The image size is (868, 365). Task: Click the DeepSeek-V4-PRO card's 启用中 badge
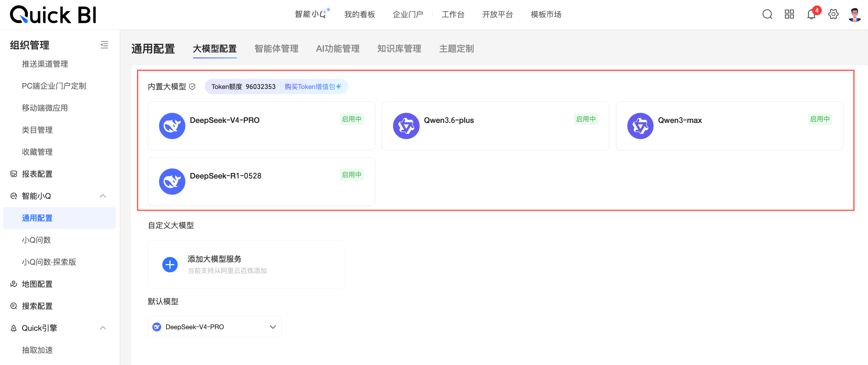point(351,119)
